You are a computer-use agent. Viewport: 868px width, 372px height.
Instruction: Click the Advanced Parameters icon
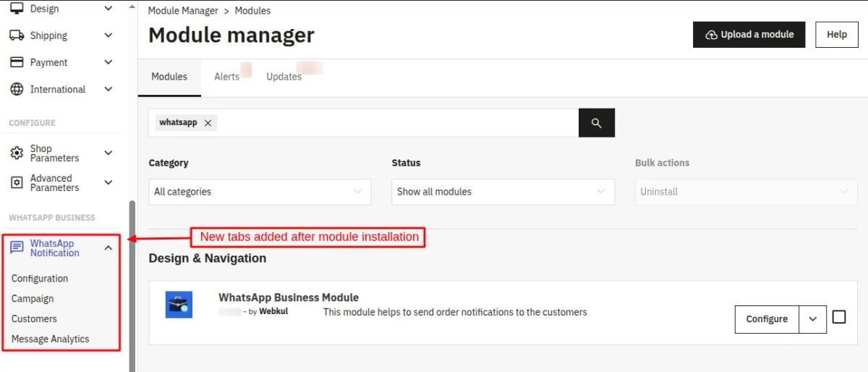click(x=17, y=183)
